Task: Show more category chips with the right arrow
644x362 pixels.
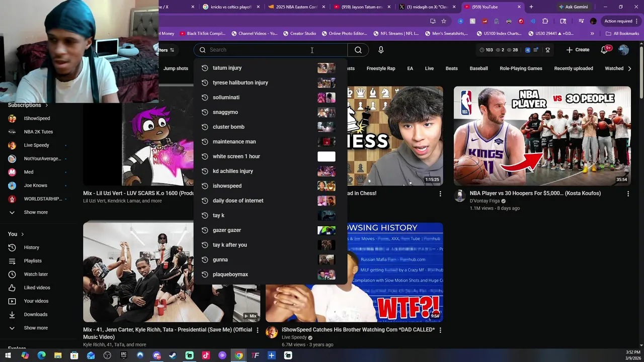Action: click(x=629, y=68)
